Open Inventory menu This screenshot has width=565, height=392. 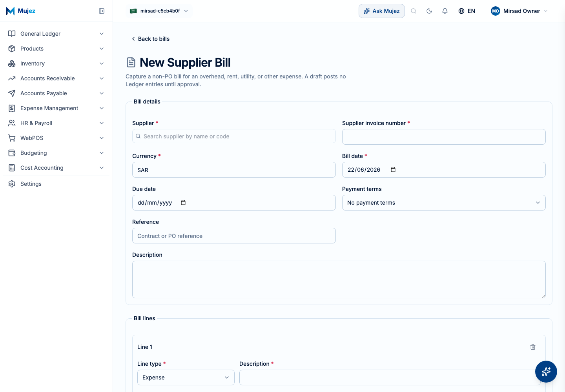(56, 64)
